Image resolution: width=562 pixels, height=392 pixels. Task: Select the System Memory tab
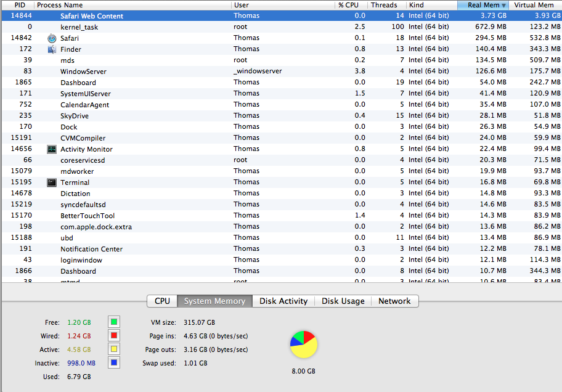pos(214,301)
